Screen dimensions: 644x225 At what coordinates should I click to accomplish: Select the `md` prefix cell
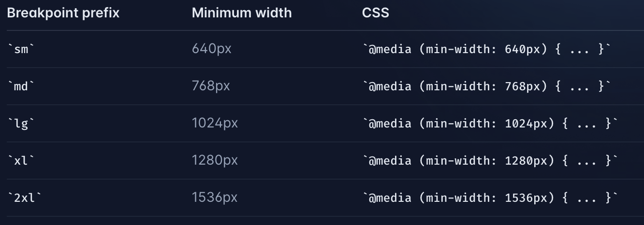21,86
